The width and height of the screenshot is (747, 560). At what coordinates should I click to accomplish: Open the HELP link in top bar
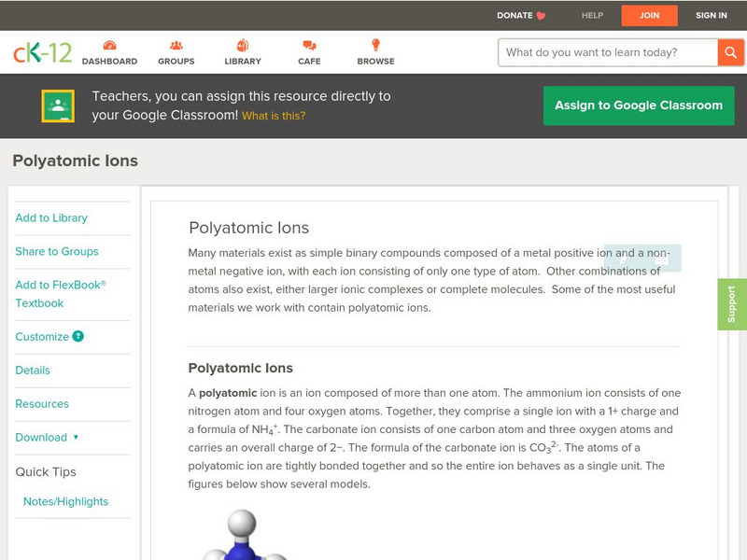(x=592, y=15)
